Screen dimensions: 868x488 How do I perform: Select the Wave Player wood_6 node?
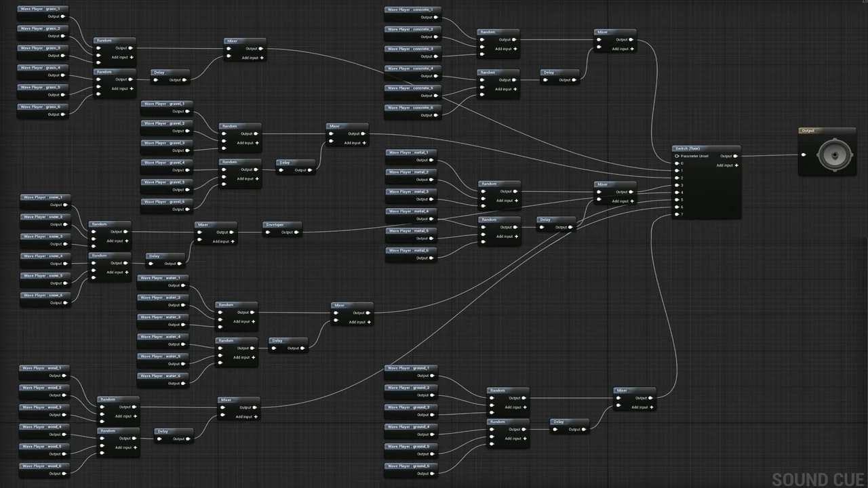pyautogui.click(x=43, y=466)
